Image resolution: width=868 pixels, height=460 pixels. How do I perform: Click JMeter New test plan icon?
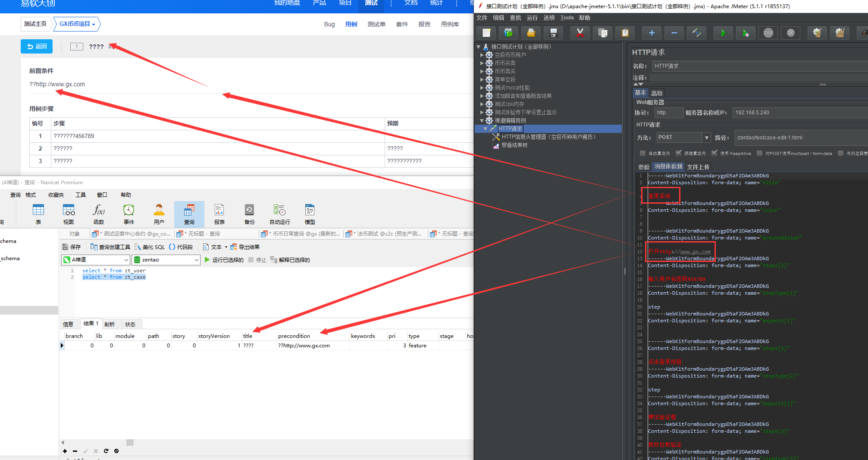coord(486,33)
